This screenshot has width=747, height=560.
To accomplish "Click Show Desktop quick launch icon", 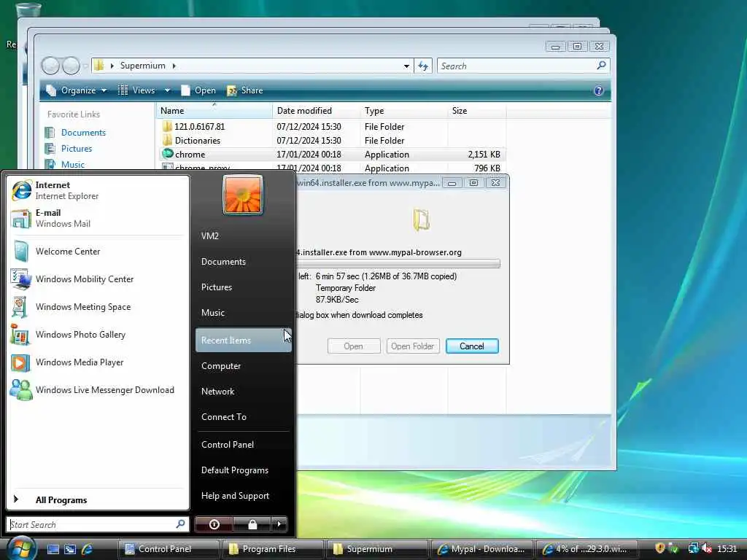I will pyautogui.click(x=53, y=549).
